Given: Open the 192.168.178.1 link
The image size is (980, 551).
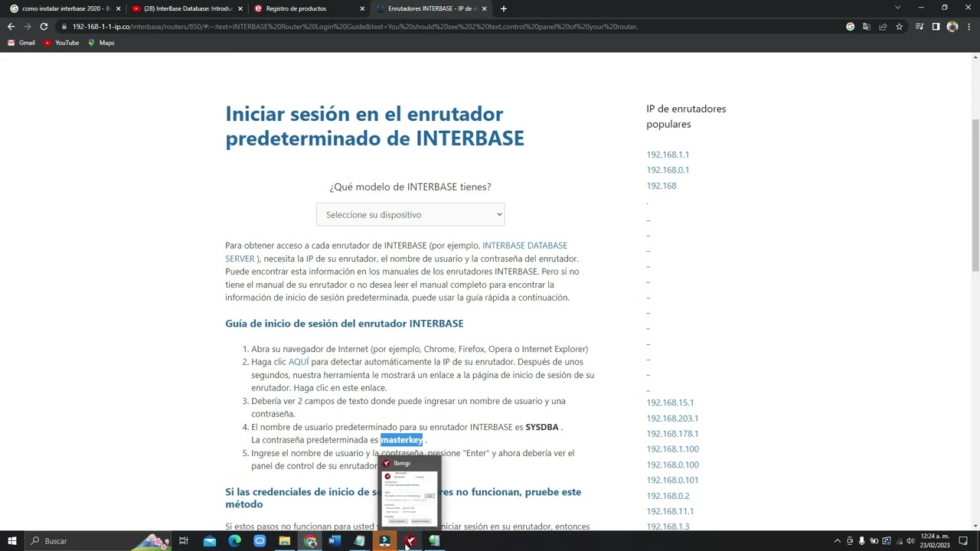Looking at the screenshot, I should tap(672, 434).
